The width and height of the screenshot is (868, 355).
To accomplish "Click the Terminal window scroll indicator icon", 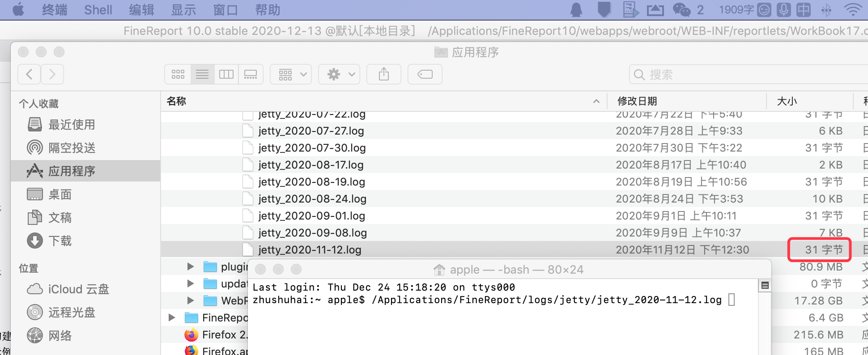I will click(x=765, y=285).
